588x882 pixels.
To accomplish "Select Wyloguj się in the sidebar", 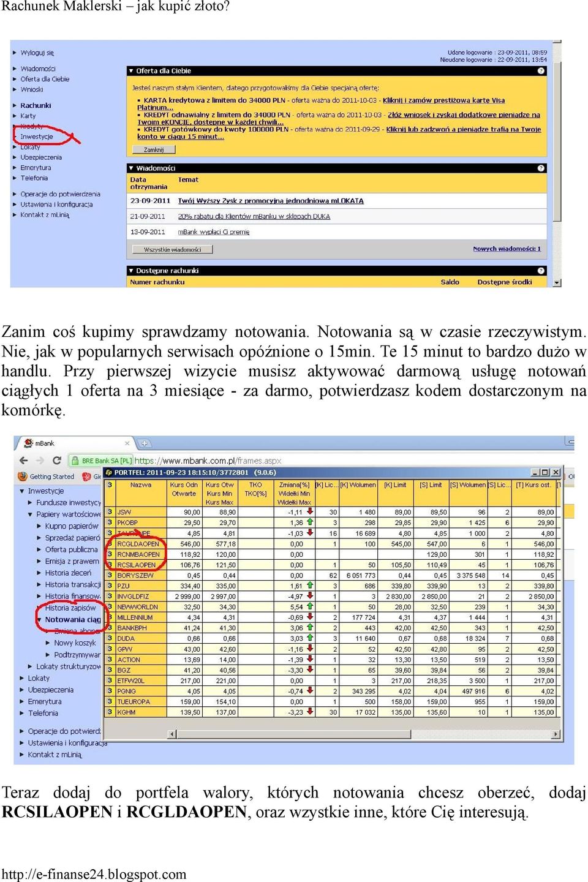I will point(37,53).
